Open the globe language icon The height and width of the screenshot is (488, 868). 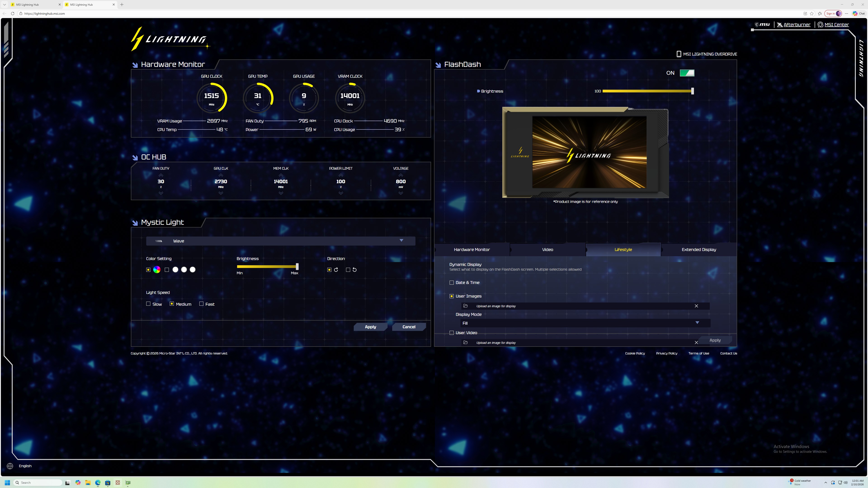(10, 466)
